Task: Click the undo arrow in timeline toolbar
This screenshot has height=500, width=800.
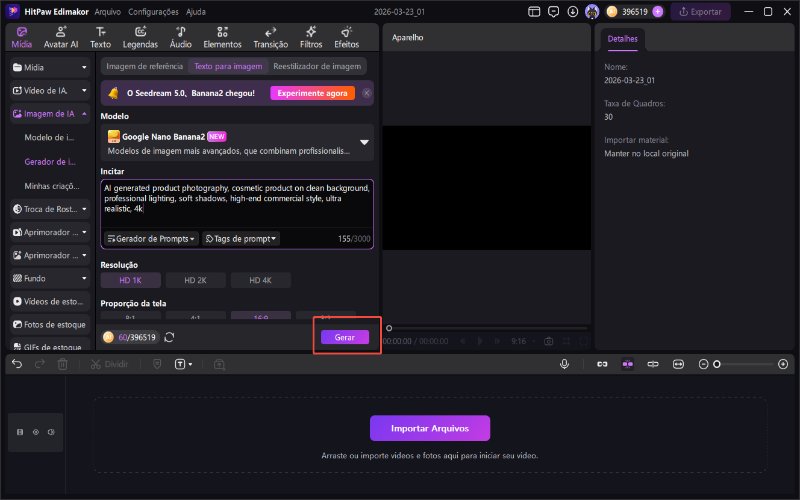Action: (17, 364)
